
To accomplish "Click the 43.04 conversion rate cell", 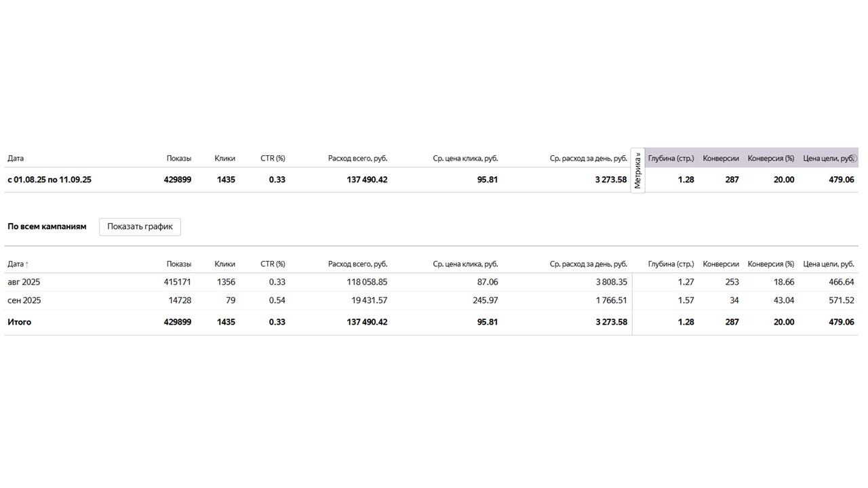I will pos(783,300).
